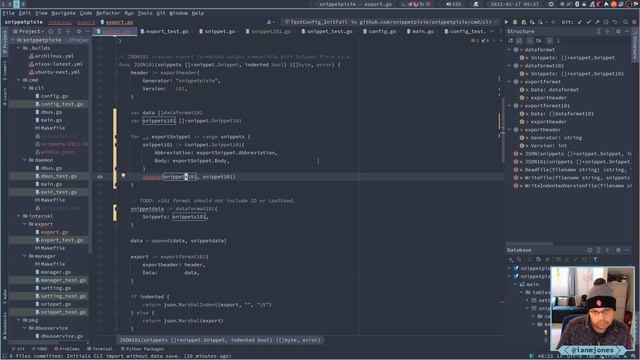
Task: Click the Database filter funnel icon
Action: pyautogui.click(x=595, y=259)
